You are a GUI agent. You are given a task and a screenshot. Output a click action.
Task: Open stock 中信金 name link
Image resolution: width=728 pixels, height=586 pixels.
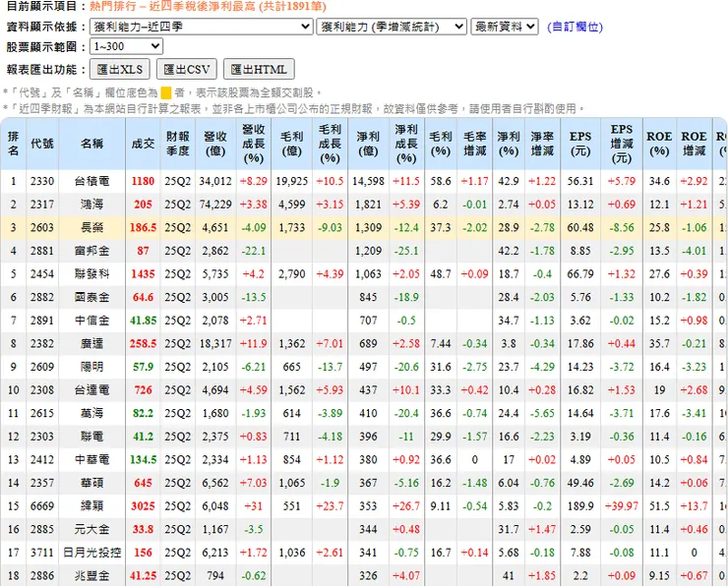[91, 321]
